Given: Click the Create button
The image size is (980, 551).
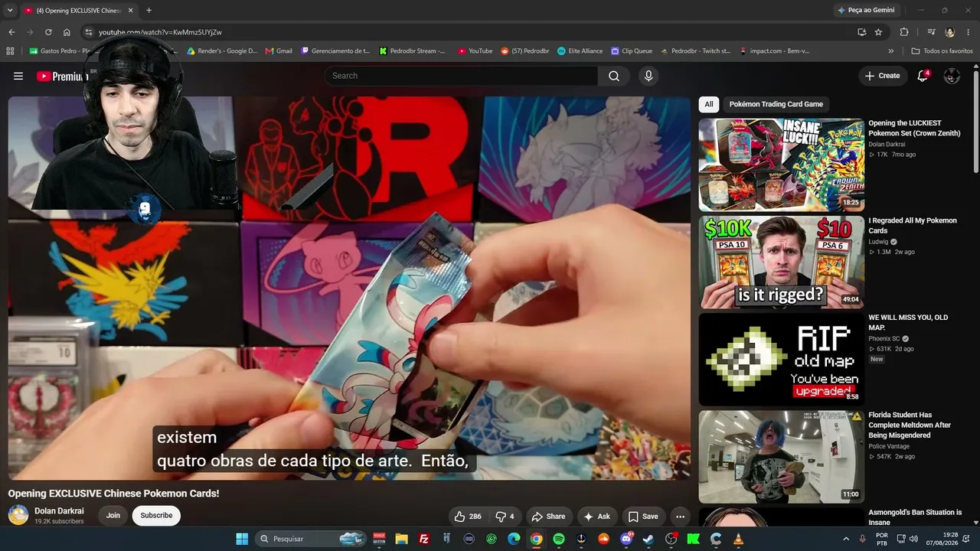Looking at the screenshot, I should point(882,76).
